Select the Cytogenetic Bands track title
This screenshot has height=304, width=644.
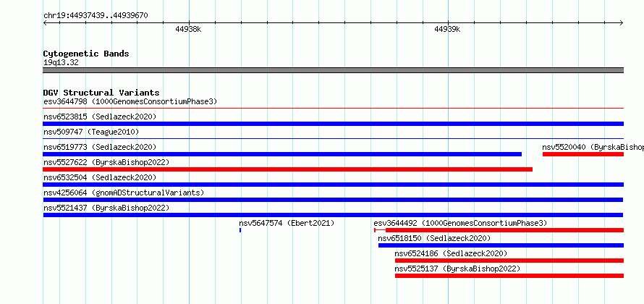tap(86, 54)
